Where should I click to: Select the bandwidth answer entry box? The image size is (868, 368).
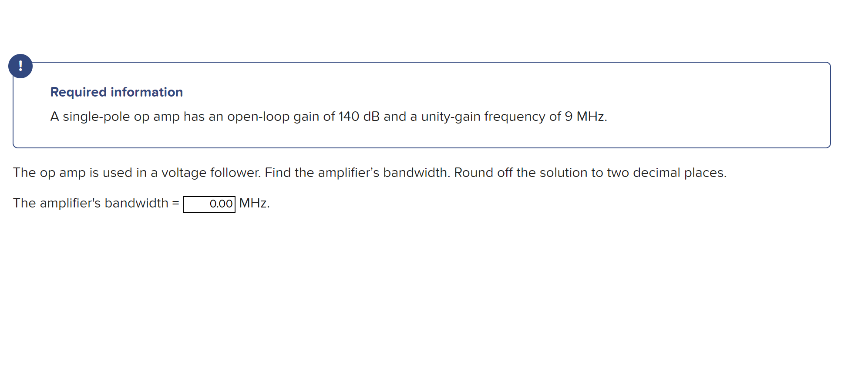pos(208,203)
